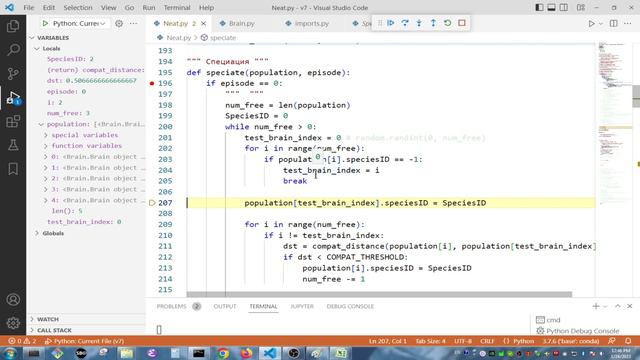640x360 pixels.
Task: Click errors and warnings status item
Action: pos(23,341)
